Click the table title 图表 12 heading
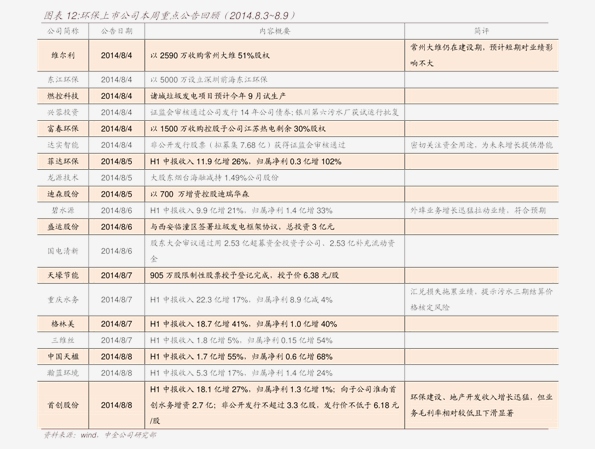The height and width of the screenshot is (449, 595). tap(169, 16)
